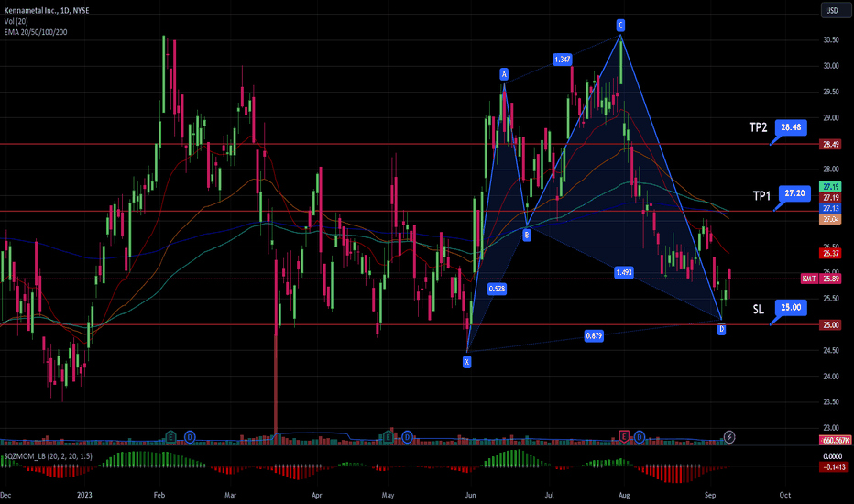854x504 pixels.
Task: Open the dividend D marker near May
Action: [x=407, y=437]
